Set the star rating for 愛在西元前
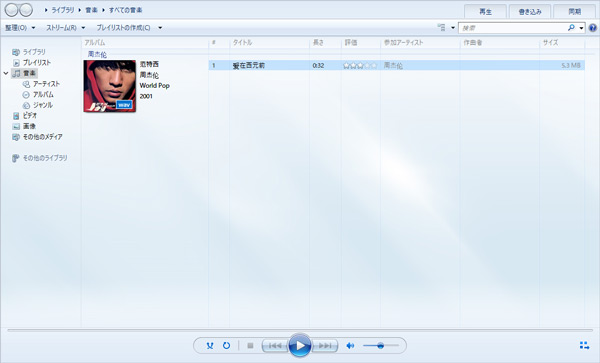 [x=360, y=66]
